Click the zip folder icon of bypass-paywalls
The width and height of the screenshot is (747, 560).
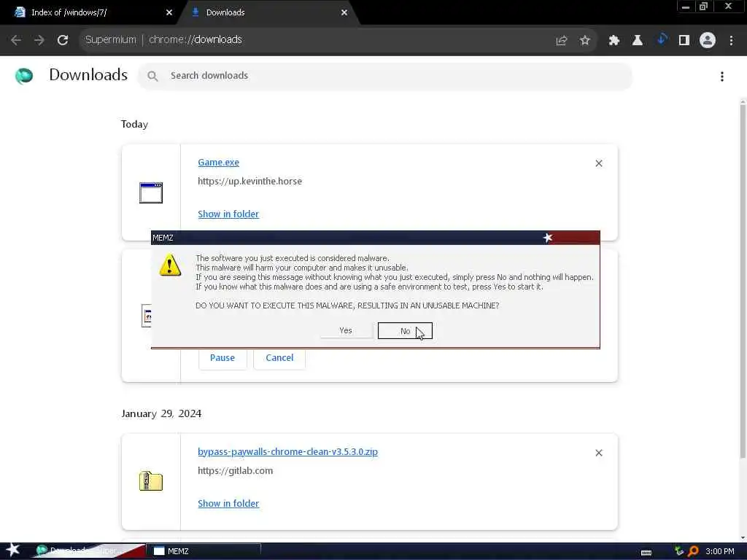click(151, 481)
